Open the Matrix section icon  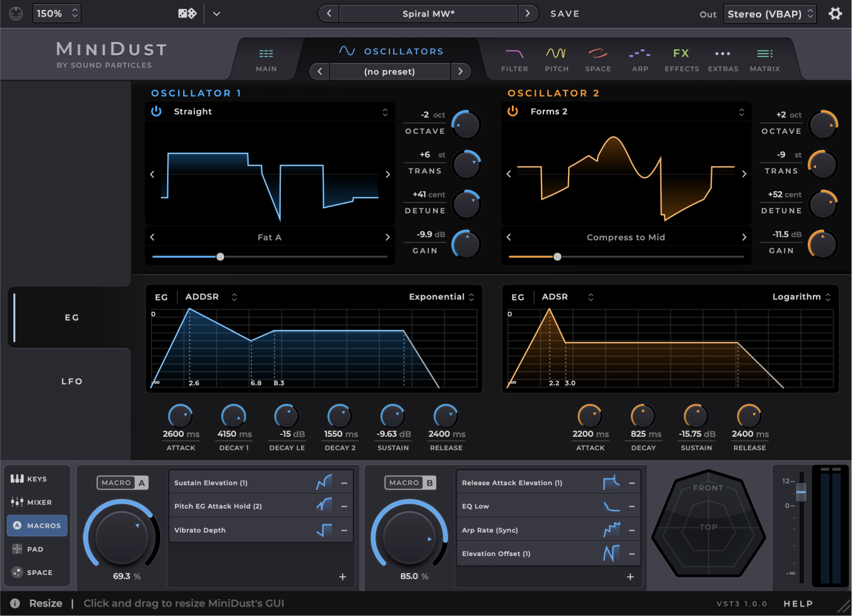764,54
